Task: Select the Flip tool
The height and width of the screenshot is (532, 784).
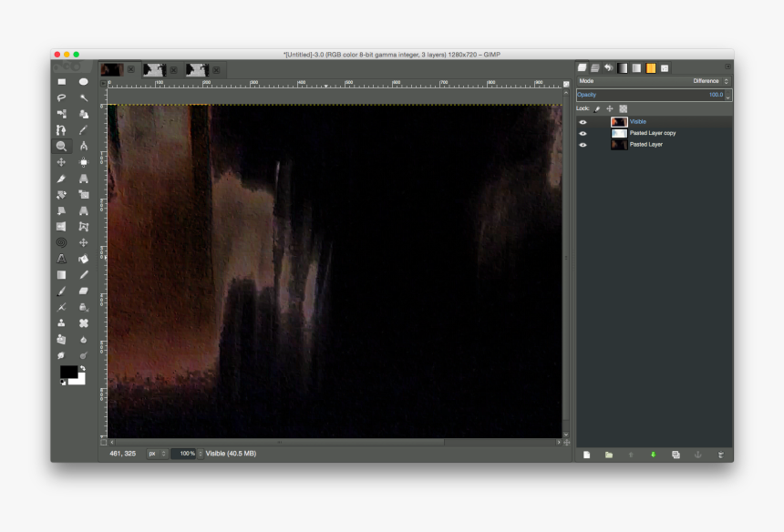Action: (61, 226)
